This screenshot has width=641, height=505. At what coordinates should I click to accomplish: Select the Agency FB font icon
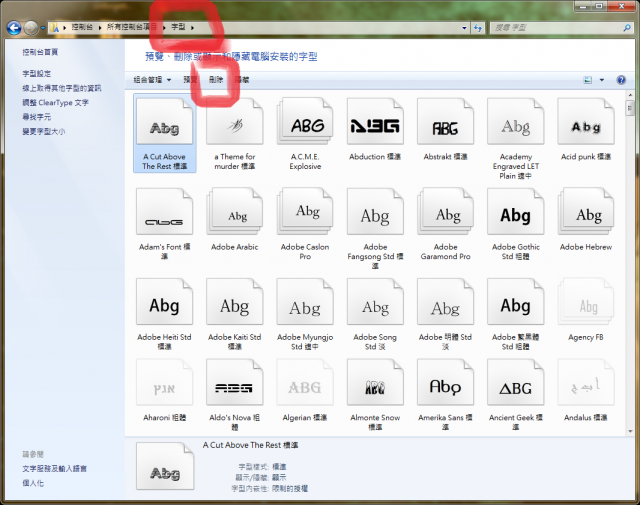pos(586,302)
